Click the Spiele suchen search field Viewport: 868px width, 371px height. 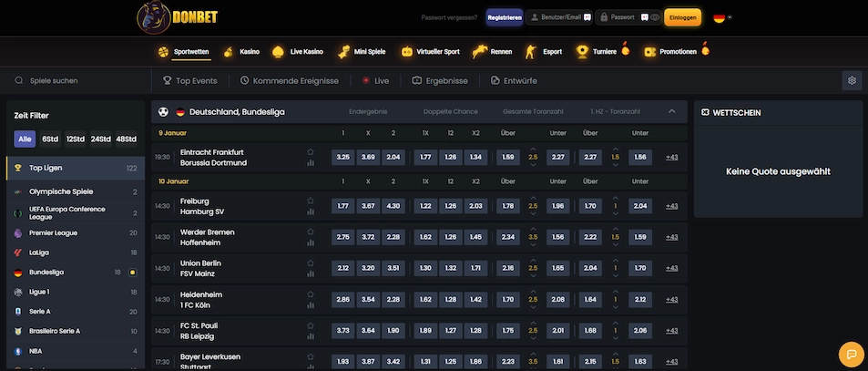point(77,81)
